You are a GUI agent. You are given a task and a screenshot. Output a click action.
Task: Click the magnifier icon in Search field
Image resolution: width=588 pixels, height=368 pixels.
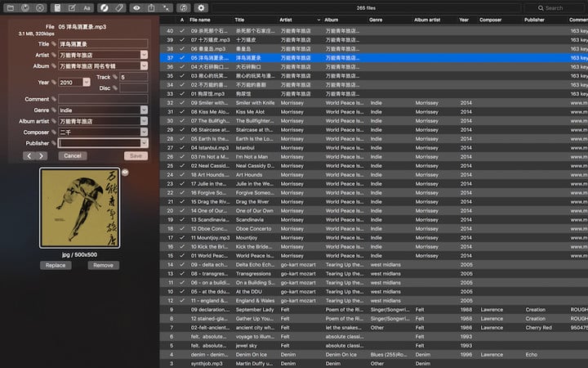pos(541,8)
